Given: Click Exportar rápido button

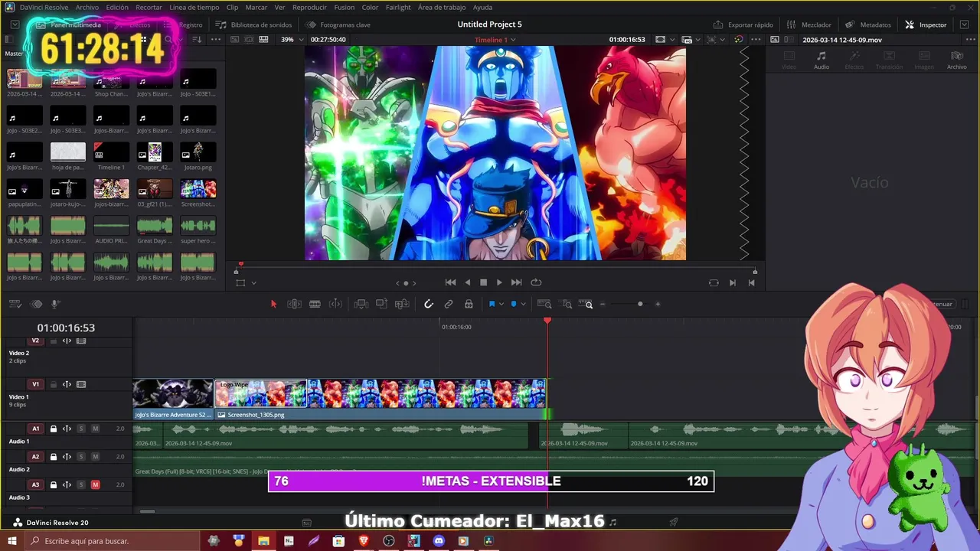Looking at the screenshot, I should [743, 24].
